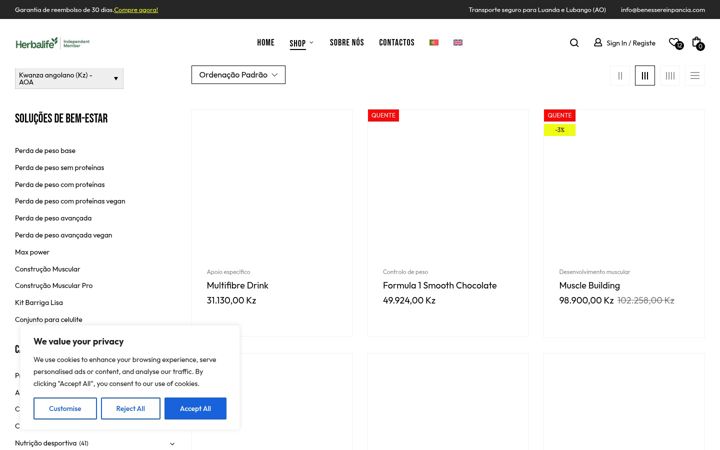Select the four-column grid view

(670, 76)
